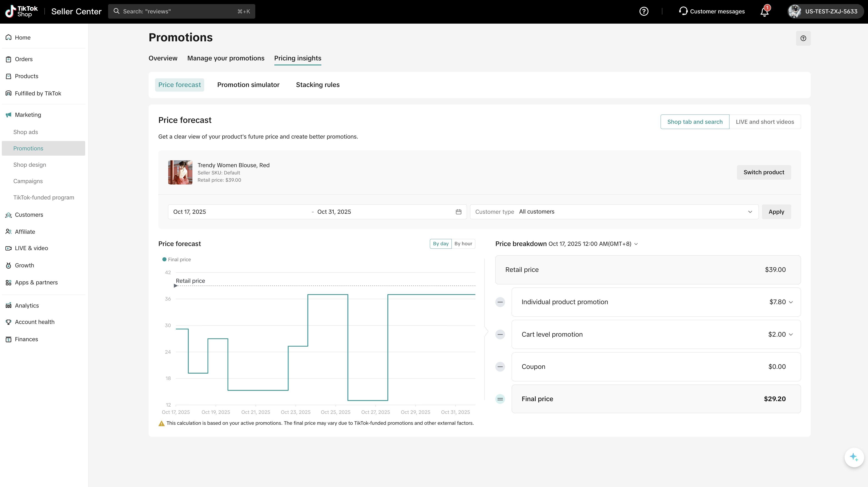Viewport: 868px width, 487px height.
Task: Click the Analytics chart icon in sidebar
Action: tap(8, 305)
